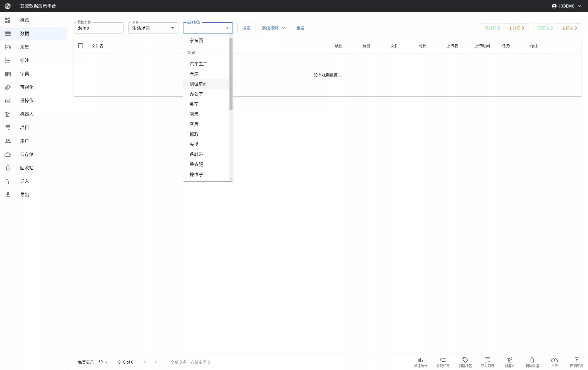Click the 搜索 search button

(x=246, y=28)
